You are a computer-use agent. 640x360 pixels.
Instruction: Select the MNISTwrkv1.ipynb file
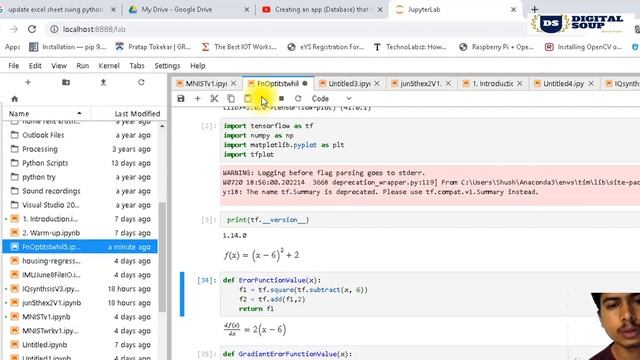coord(80,331)
